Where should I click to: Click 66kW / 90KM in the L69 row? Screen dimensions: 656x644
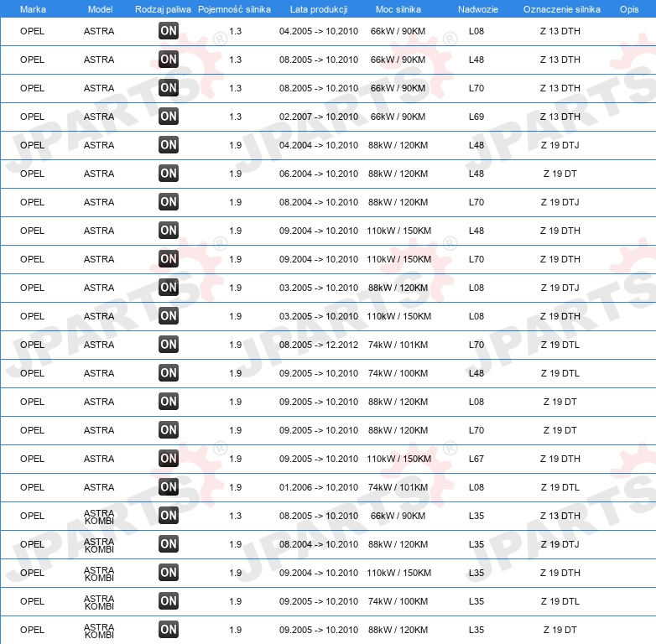click(x=398, y=117)
